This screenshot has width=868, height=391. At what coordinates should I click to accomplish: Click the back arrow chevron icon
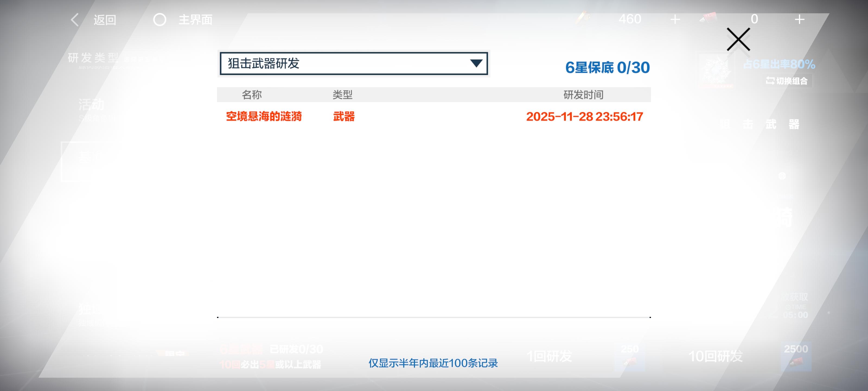(75, 20)
